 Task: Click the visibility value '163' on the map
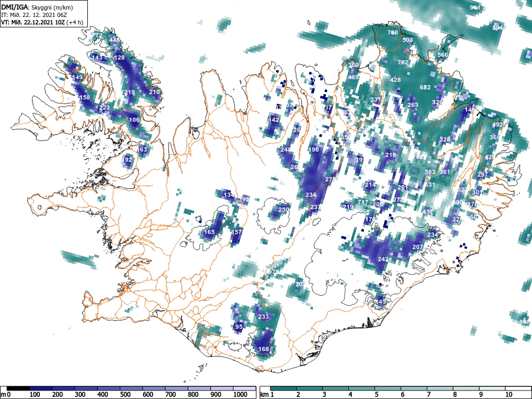coord(142,149)
